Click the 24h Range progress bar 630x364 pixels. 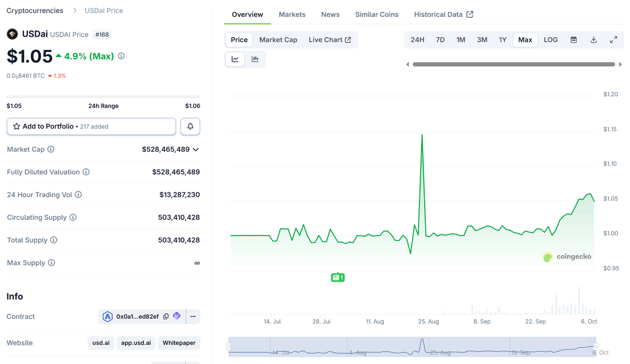coord(103,97)
